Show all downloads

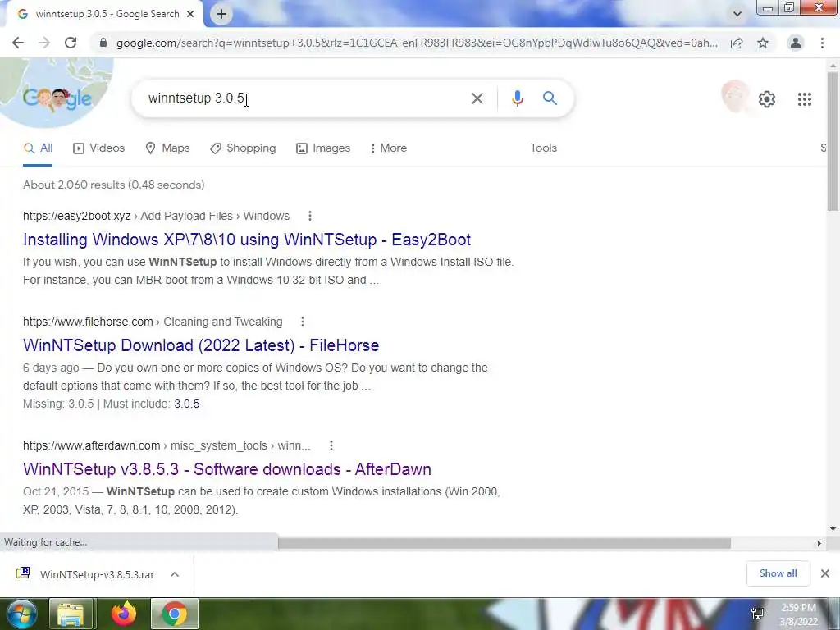tap(778, 573)
